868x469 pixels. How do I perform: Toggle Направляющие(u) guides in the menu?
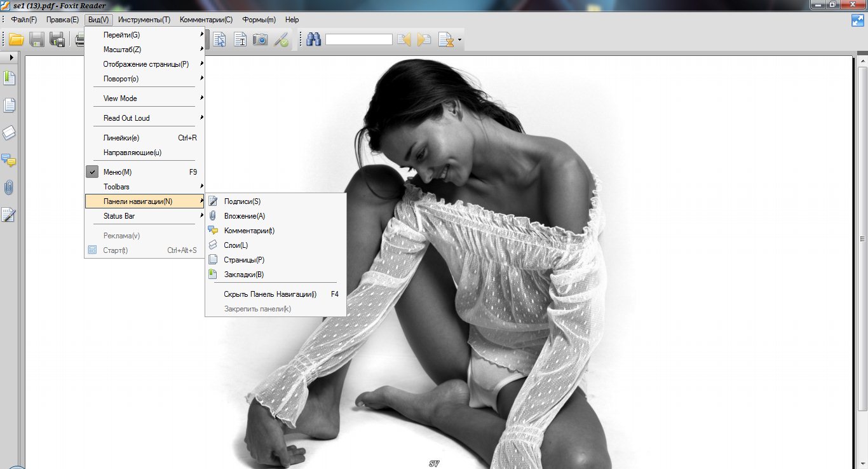[x=132, y=153]
